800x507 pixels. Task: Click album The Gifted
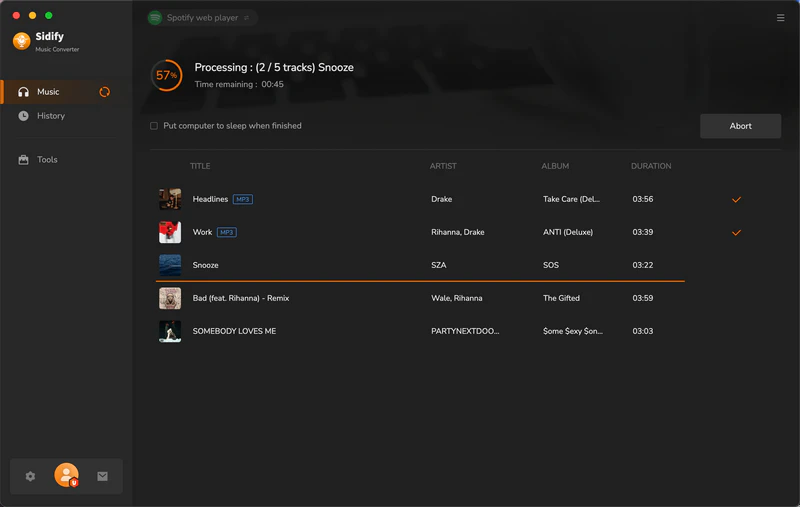click(x=561, y=298)
